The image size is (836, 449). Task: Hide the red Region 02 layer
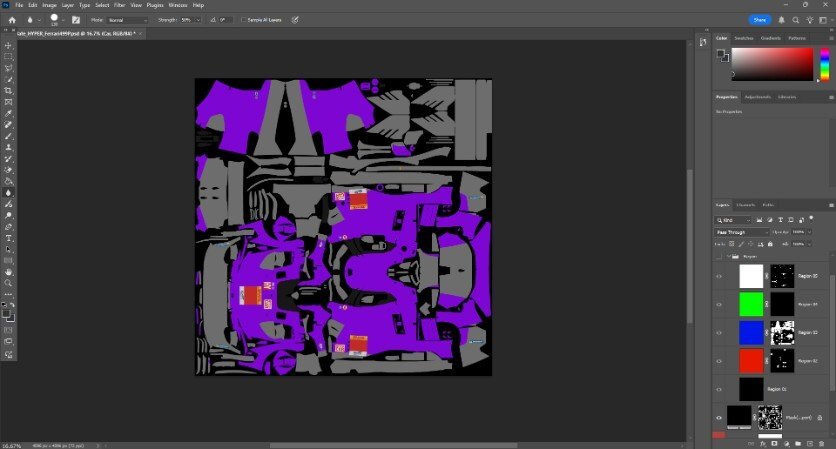719,359
